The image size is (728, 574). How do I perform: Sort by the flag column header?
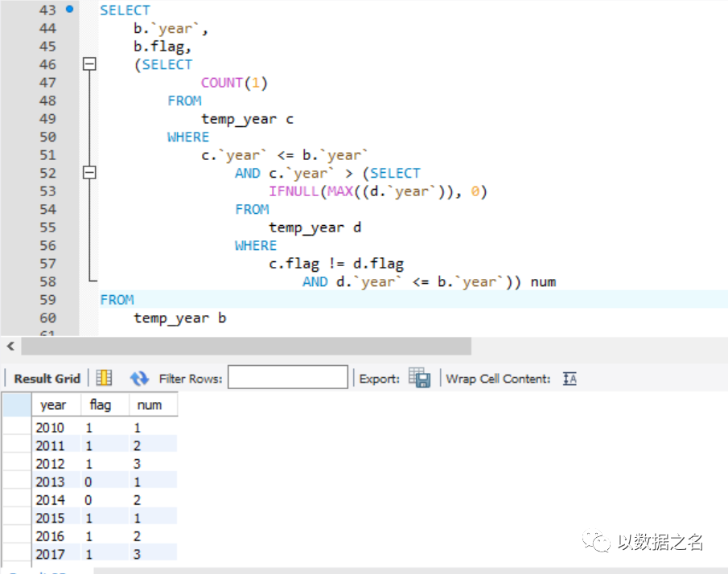[105, 404]
